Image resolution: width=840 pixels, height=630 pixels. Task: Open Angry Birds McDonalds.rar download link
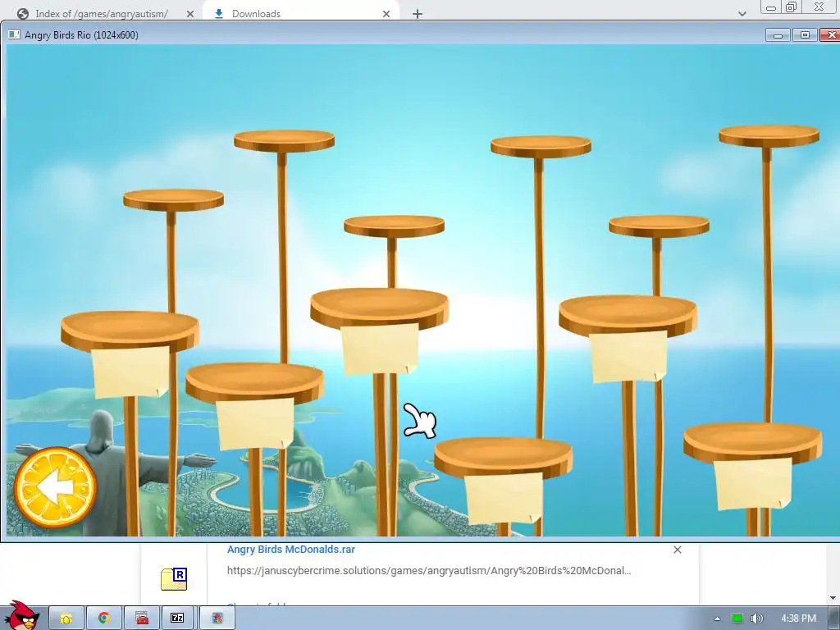291,549
